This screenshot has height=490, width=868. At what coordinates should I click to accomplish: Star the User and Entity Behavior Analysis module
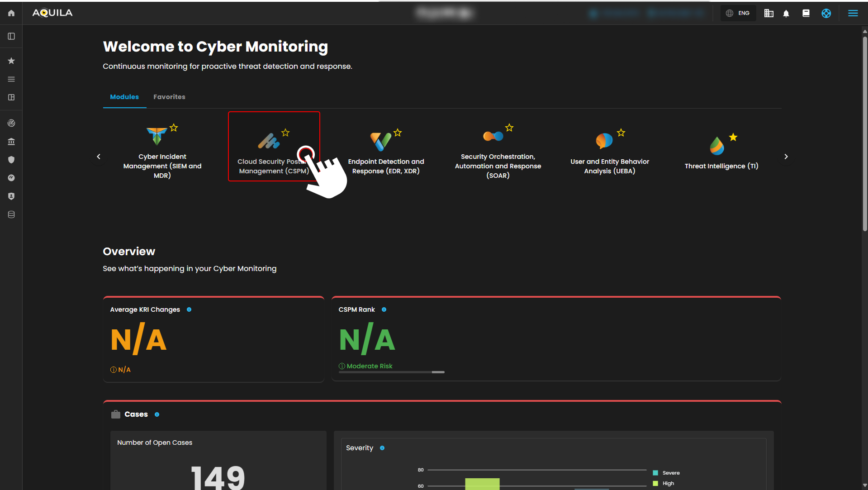coord(621,133)
